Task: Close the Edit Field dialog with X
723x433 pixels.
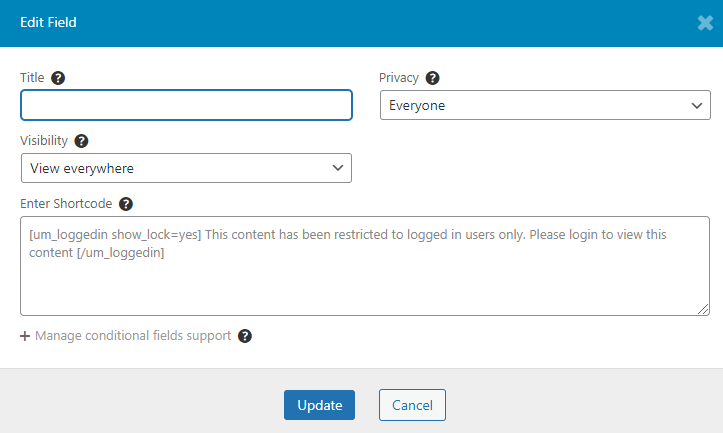Action: pos(705,23)
